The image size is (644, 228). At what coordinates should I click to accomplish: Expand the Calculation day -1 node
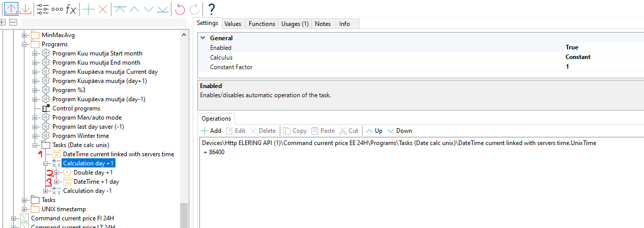pos(46,191)
